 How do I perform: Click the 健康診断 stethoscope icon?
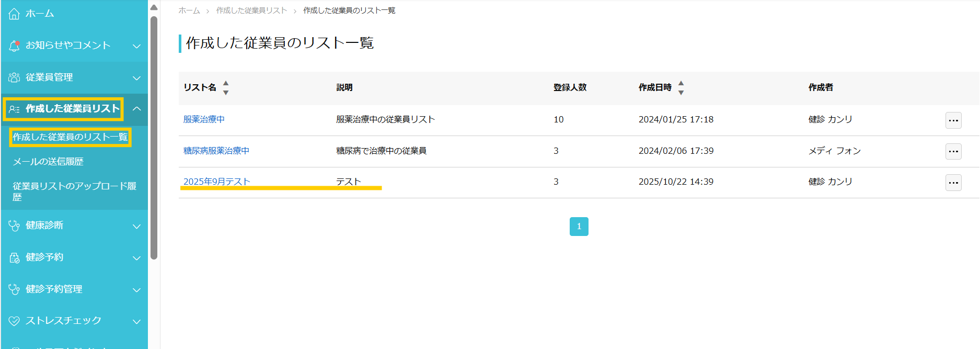point(14,226)
